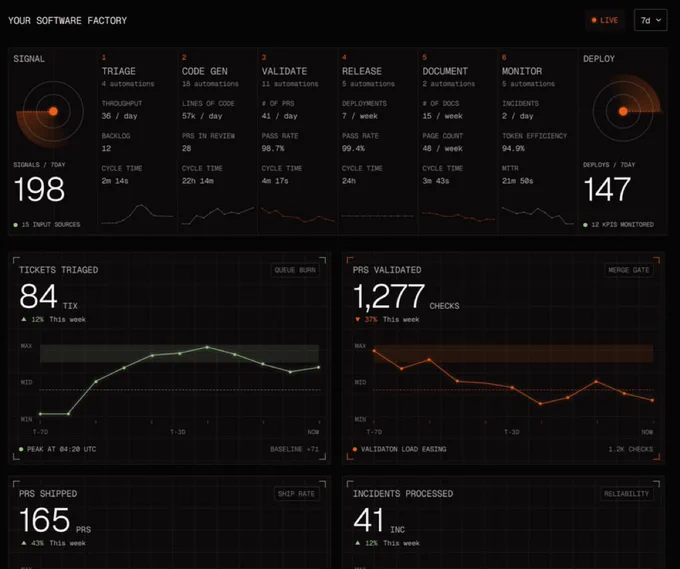Screen dimensions: 680x569
Task: Open the 7d time range dropdown
Action: click(x=650, y=20)
